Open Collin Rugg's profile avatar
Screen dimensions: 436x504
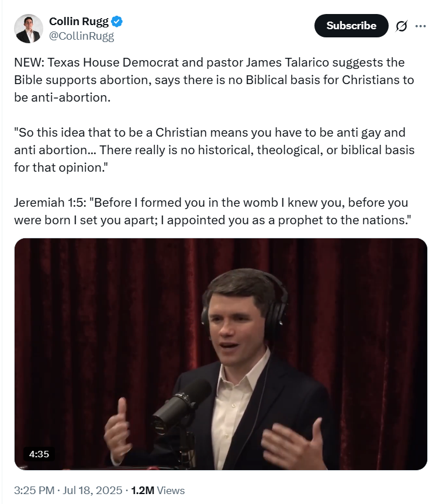29,29
